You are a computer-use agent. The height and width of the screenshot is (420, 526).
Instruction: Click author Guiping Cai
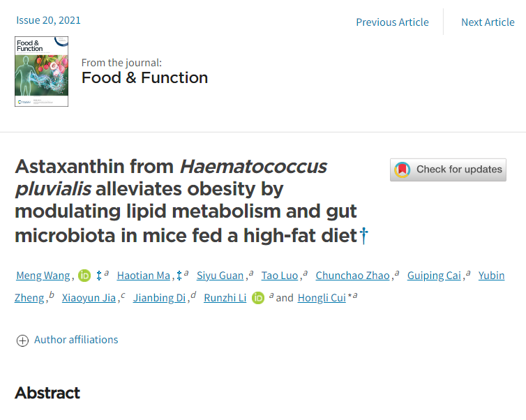pos(435,276)
